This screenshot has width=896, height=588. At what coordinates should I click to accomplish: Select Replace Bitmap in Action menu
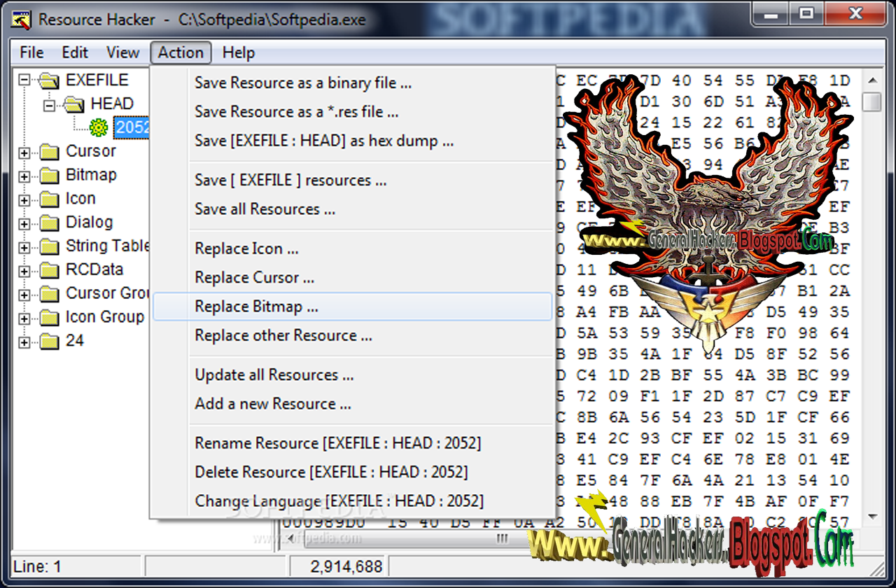point(353,307)
